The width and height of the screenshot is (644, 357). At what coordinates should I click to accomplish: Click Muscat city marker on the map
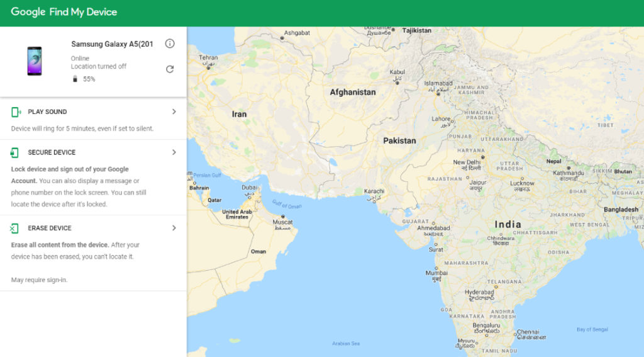(x=283, y=217)
